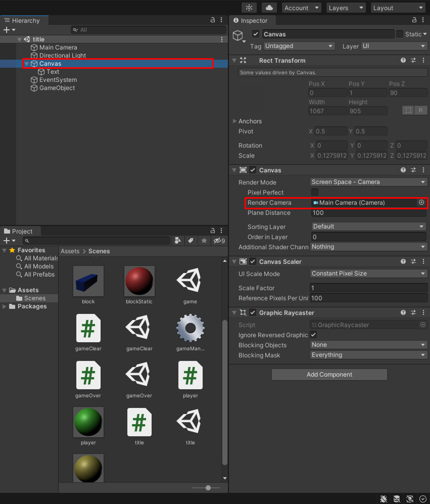Click the Render Camera object picker icon
The image size is (430, 504).
[x=421, y=202]
